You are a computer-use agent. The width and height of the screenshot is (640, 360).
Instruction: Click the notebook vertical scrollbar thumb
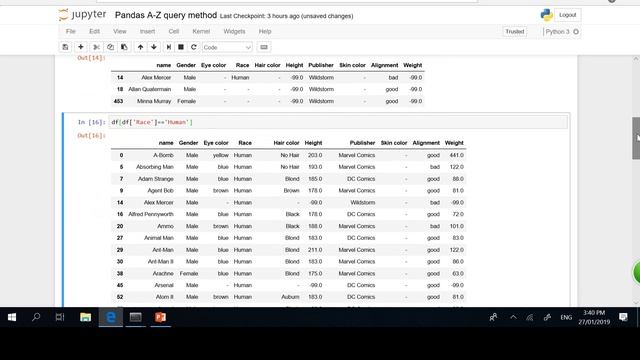636,138
